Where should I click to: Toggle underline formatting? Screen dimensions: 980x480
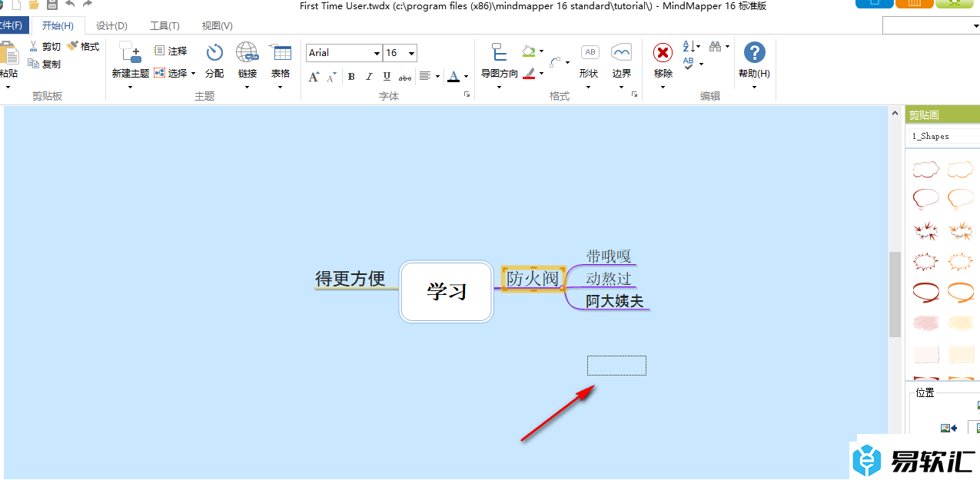(x=387, y=76)
